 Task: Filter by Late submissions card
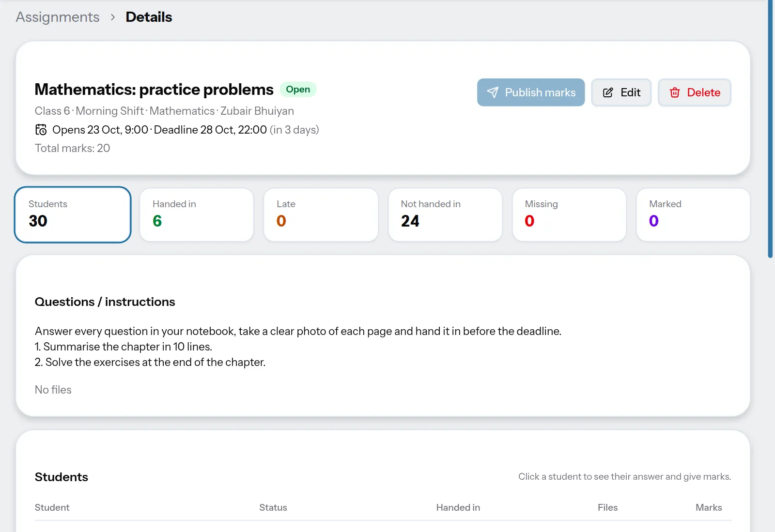[321, 214]
